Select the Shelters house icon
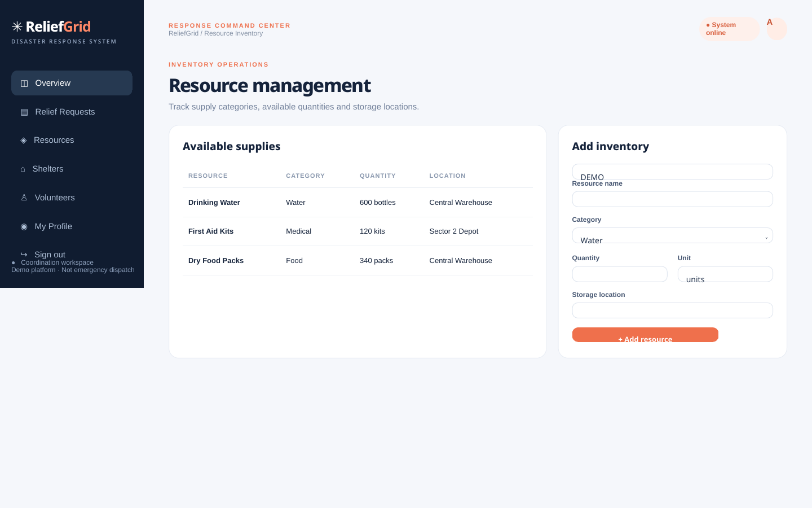This screenshot has height=508, width=812. [x=23, y=169]
